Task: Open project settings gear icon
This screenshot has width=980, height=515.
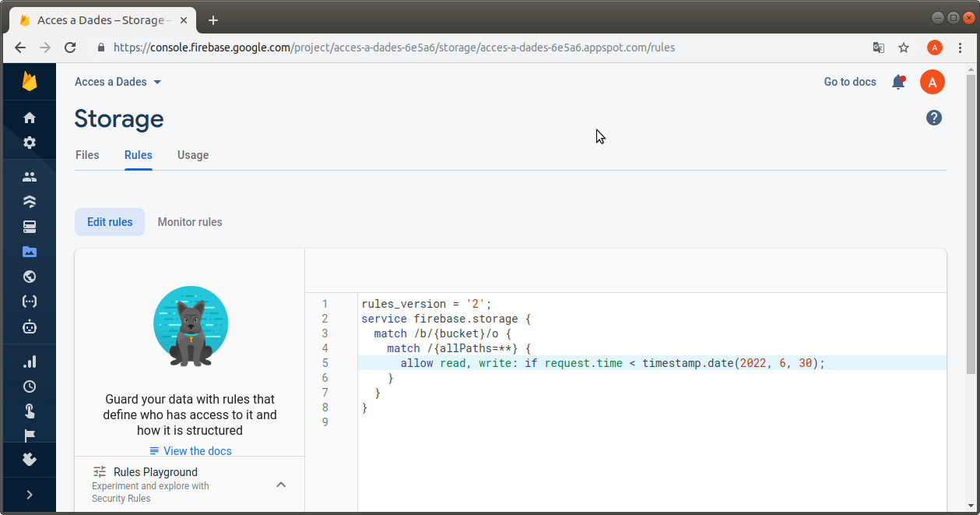Action: click(x=30, y=143)
